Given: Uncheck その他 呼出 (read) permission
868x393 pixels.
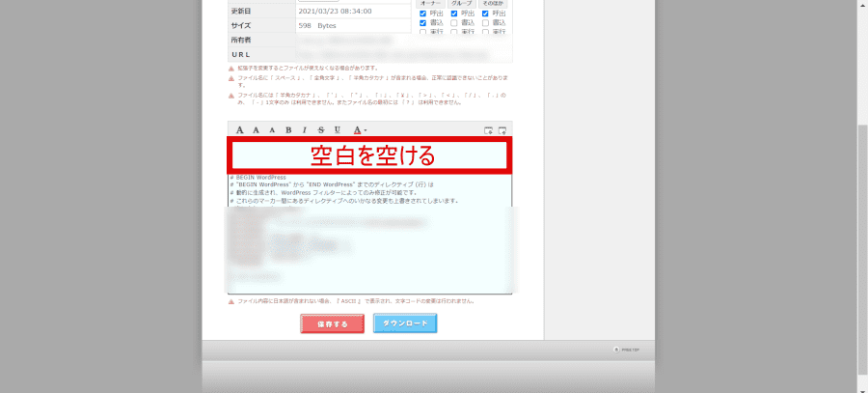Looking at the screenshot, I should coord(485,13).
